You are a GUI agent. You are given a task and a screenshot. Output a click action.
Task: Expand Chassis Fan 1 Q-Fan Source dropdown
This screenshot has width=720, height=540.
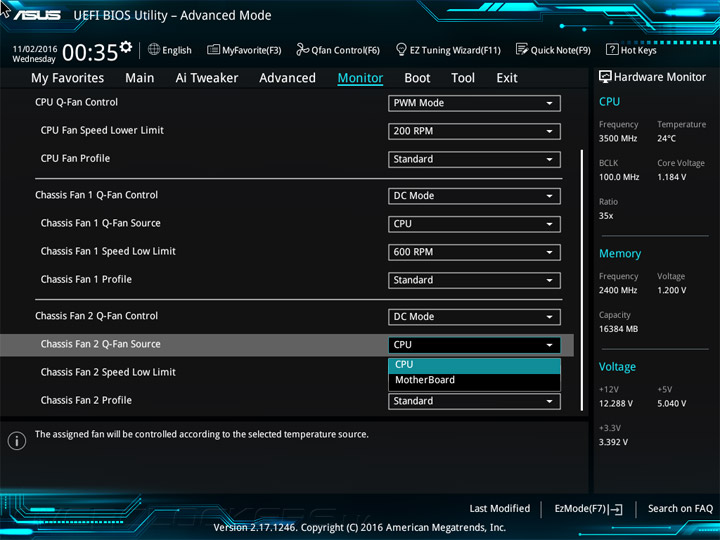(474, 224)
